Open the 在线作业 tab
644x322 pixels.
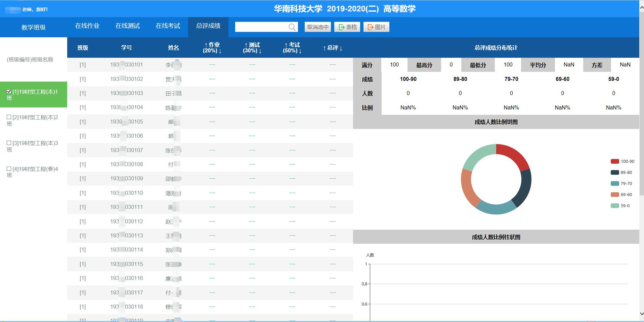[x=87, y=26]
